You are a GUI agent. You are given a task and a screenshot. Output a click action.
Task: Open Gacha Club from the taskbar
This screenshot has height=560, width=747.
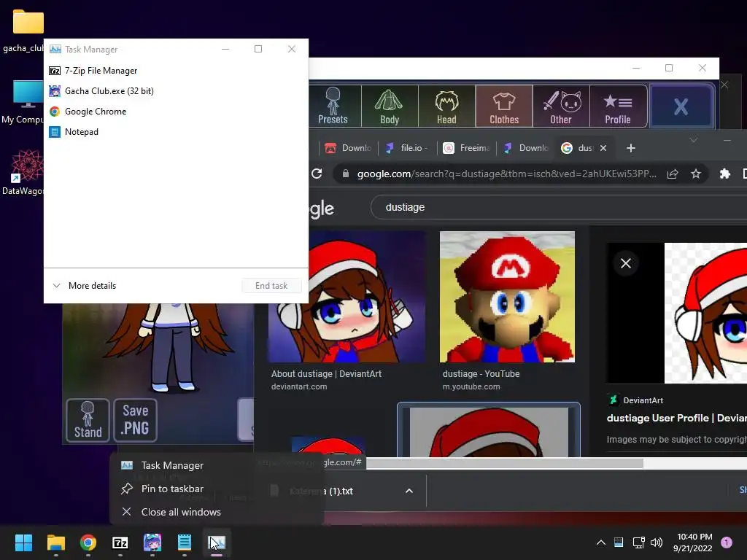coord(152,542)
